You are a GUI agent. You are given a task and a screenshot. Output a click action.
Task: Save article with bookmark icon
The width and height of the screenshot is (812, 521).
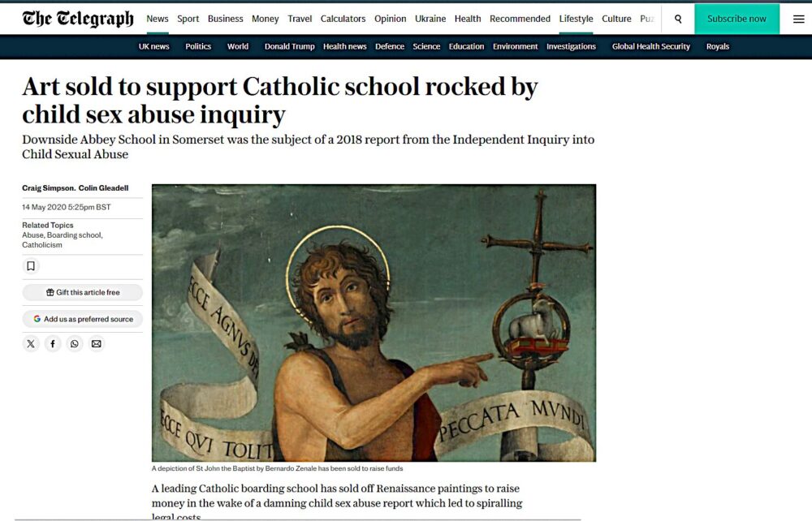31,266
